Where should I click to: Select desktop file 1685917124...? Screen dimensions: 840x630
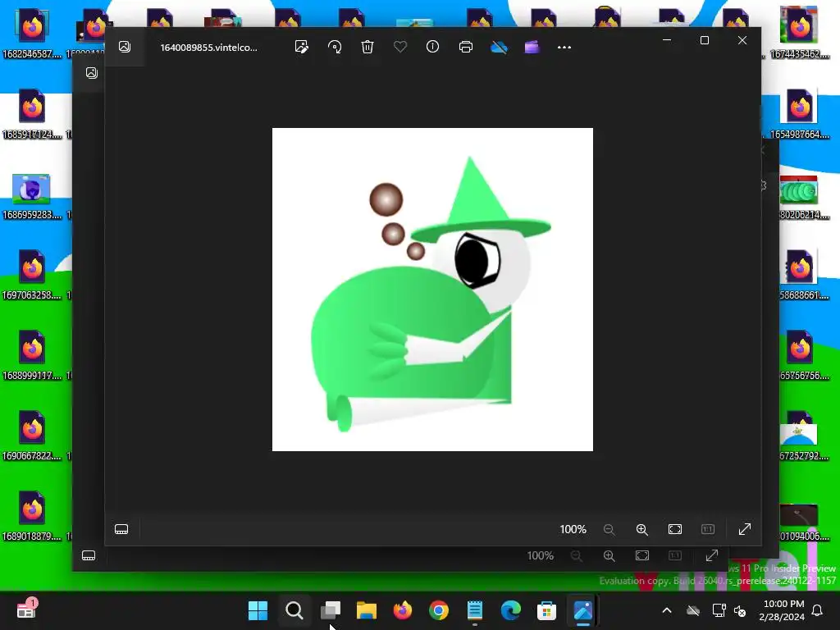32,114
